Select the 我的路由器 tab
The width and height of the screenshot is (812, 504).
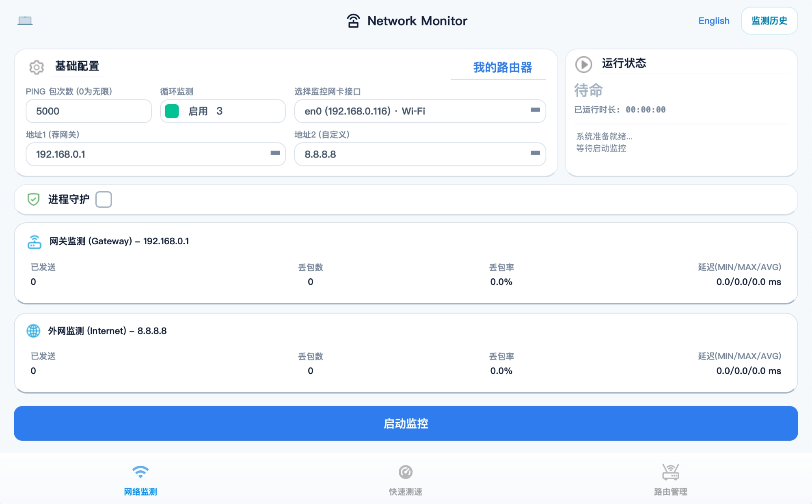(503, 68)
